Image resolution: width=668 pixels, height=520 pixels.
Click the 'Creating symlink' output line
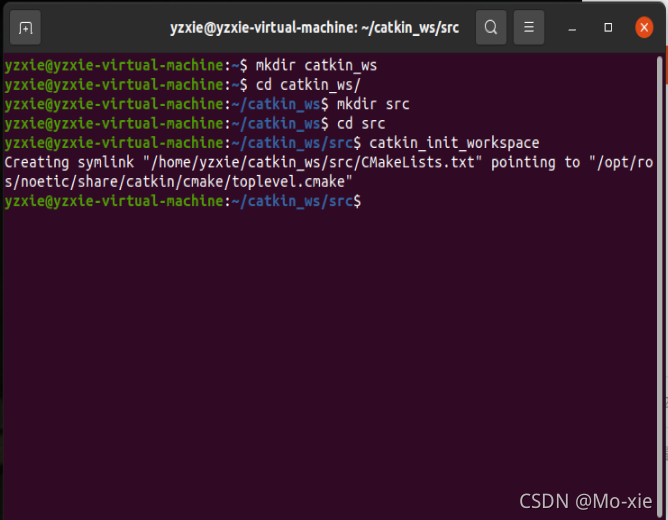coord(328,163)
